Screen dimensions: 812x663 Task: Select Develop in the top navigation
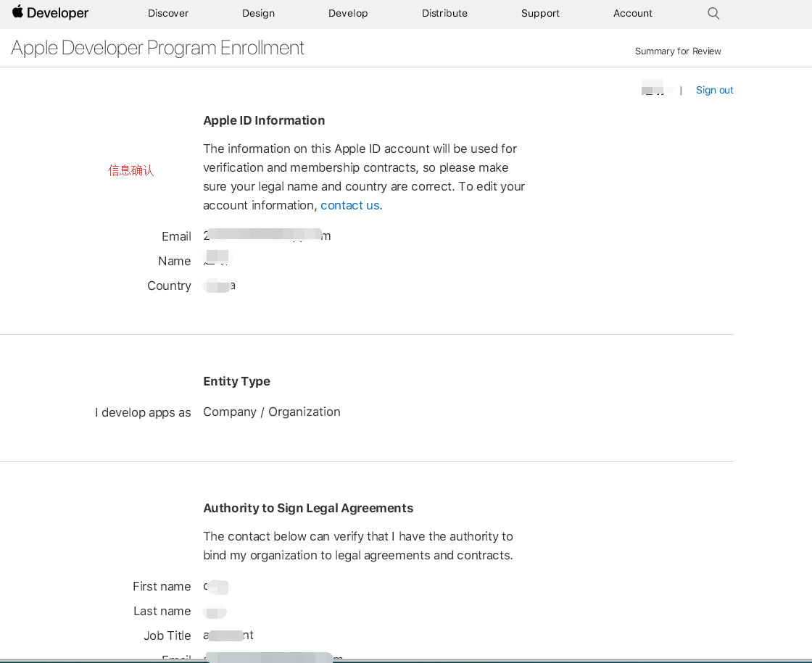(x=348, y=13)
